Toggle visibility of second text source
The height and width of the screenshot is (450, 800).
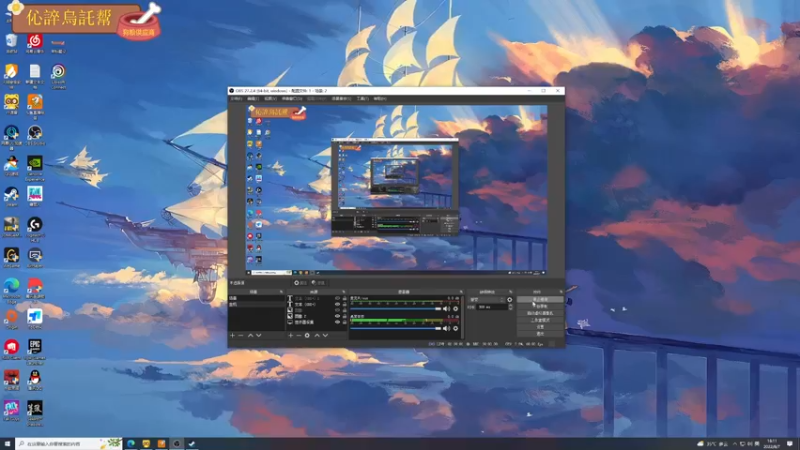[338, 304]
